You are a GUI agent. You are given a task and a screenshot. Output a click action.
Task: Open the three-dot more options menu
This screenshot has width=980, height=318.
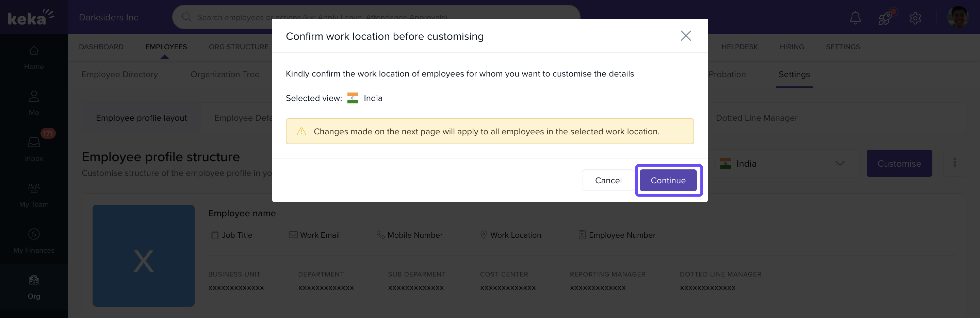click(954, 163)
